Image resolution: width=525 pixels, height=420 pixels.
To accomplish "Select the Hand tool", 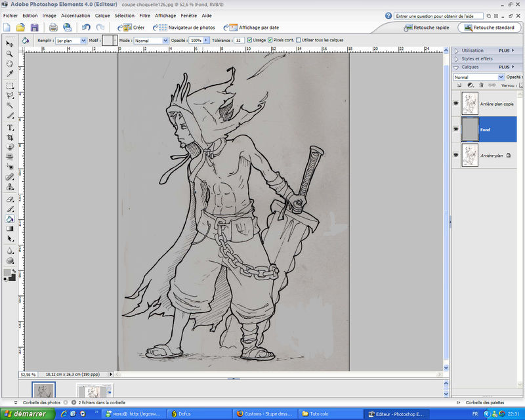I will click(x=10, y=64).
